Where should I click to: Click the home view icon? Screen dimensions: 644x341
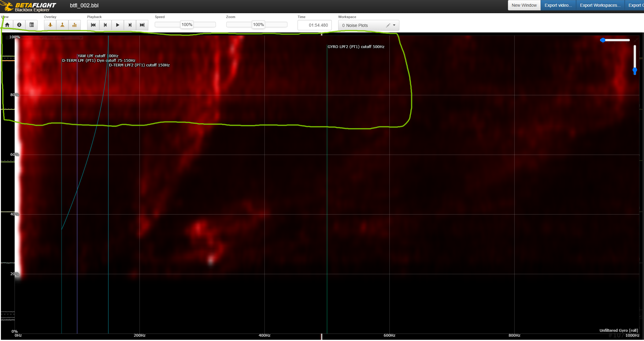[x=7, y=25]
